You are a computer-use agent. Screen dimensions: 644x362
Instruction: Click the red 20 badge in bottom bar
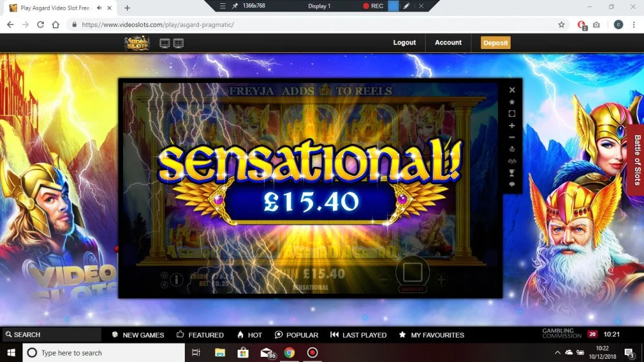(x=592, y=334)
